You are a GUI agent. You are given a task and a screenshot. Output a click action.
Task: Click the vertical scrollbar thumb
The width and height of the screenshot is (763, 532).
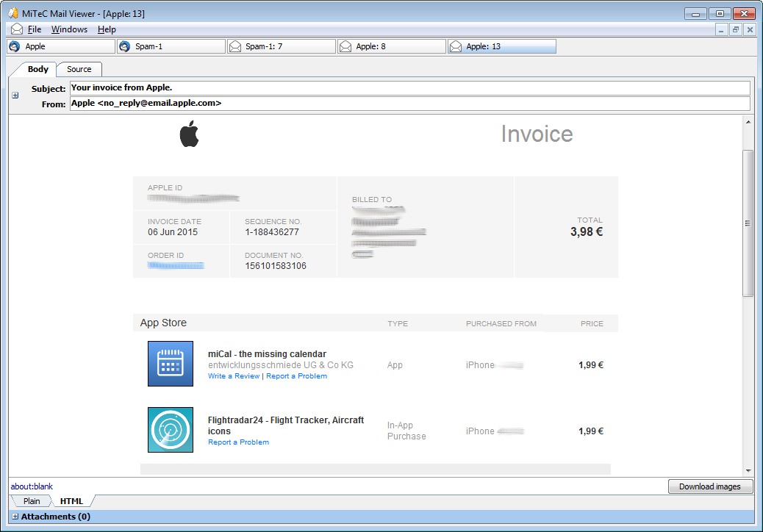click(x=748, y=223)
